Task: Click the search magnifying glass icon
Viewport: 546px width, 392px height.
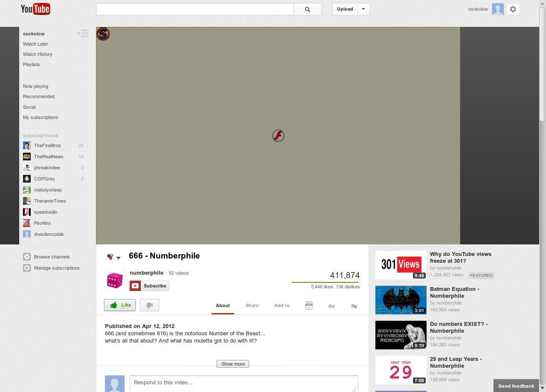Action: tap(307, 9)
